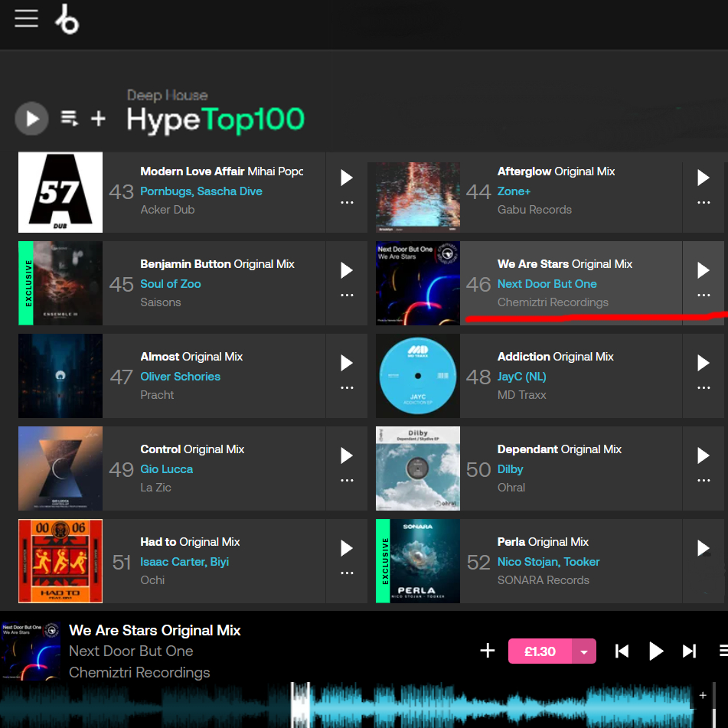Open artist Isaac Carter page
728x728 pixels.
173,562
